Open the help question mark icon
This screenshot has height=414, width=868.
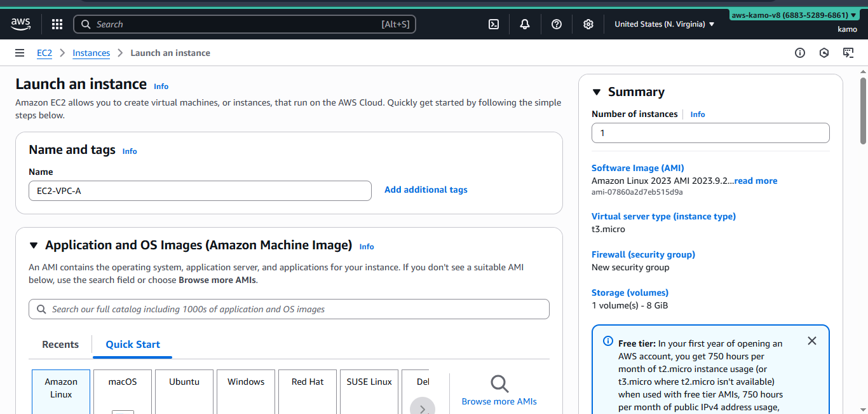[x=556, y=24]
